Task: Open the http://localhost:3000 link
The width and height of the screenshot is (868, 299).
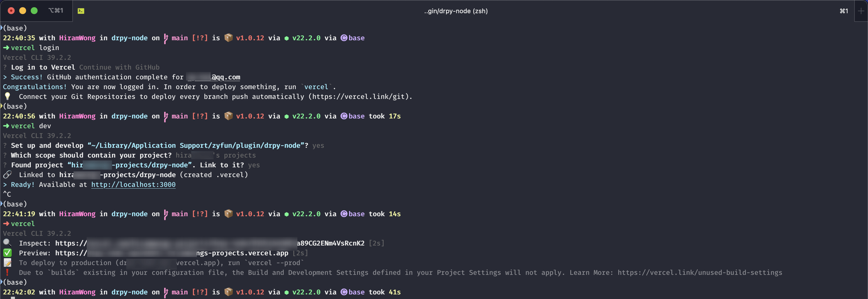Action: pos(133,185)
